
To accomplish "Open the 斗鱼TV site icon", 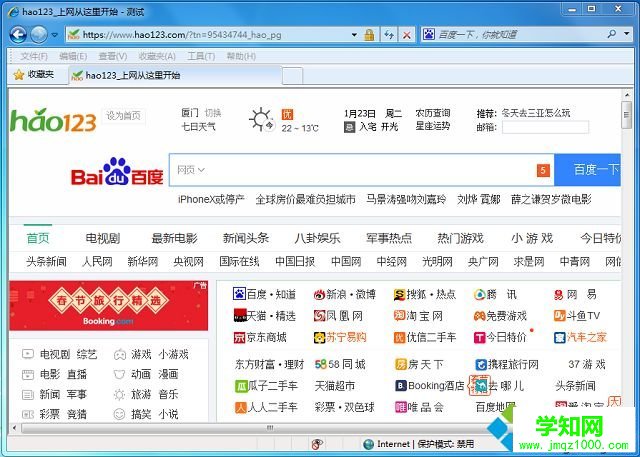I will (560, 315).
